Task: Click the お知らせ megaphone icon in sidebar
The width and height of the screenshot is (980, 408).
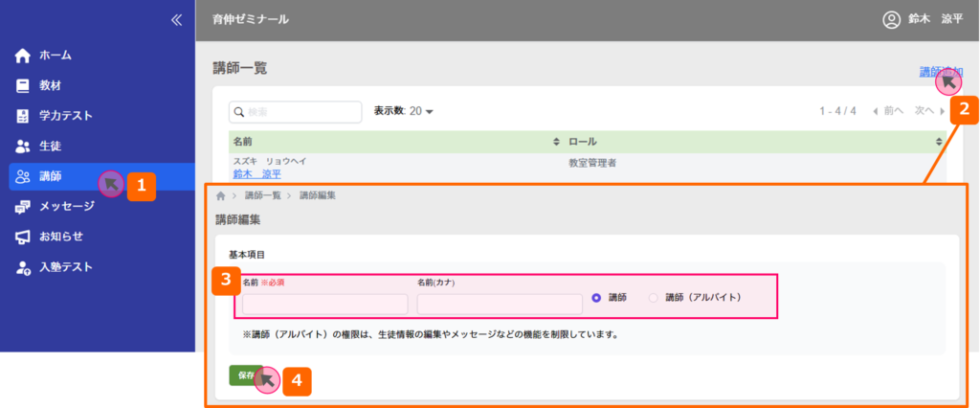Action: point(24,237)
